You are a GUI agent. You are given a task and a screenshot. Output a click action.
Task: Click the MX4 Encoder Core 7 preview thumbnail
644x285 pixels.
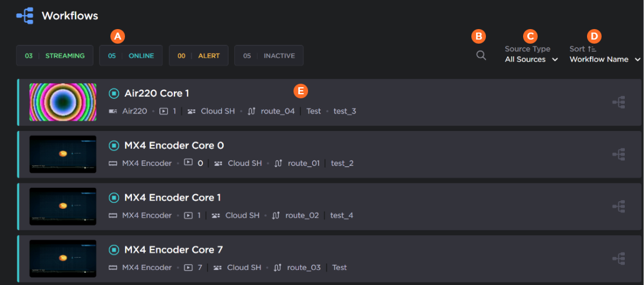[x=63, y=259]
